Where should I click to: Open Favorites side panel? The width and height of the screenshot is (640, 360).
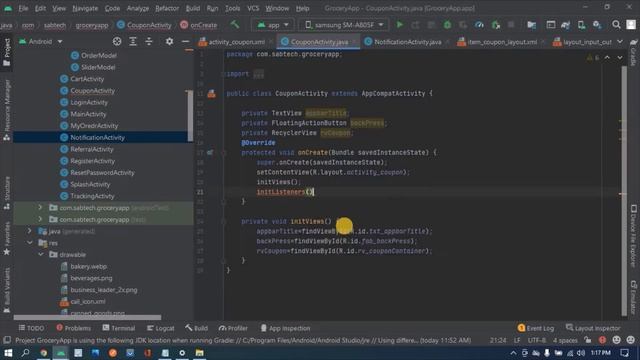coord(7,239)
